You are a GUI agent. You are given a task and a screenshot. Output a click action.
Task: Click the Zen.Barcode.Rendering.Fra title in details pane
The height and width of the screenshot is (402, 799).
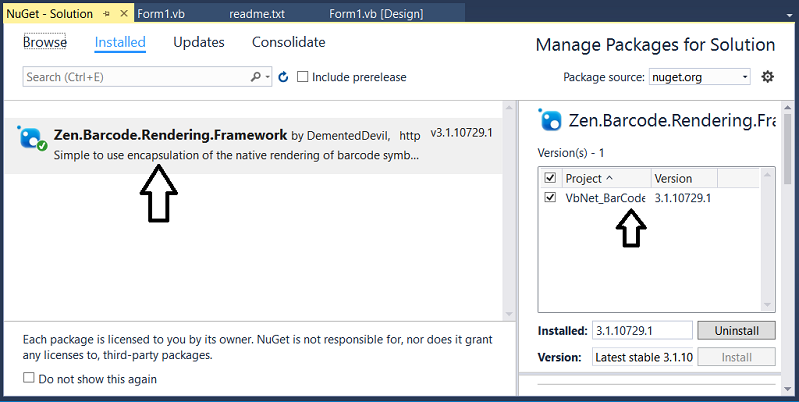(x=672, y=121)
